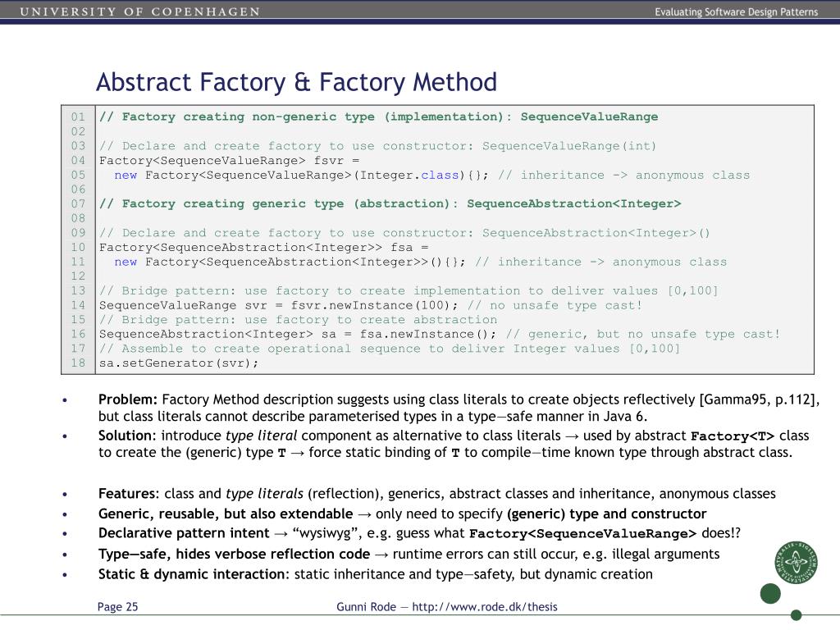Click the UNIVERSITY OF COPENHAGEN header text
The height and width of the screenshot is (630, 840).
tap(139, 11)
